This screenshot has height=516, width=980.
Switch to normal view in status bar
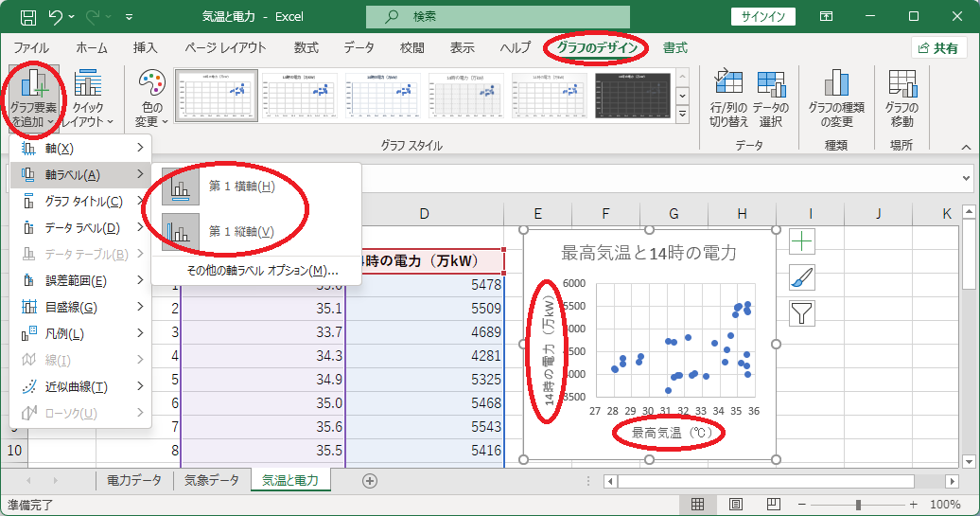click(x=697, y=504)
